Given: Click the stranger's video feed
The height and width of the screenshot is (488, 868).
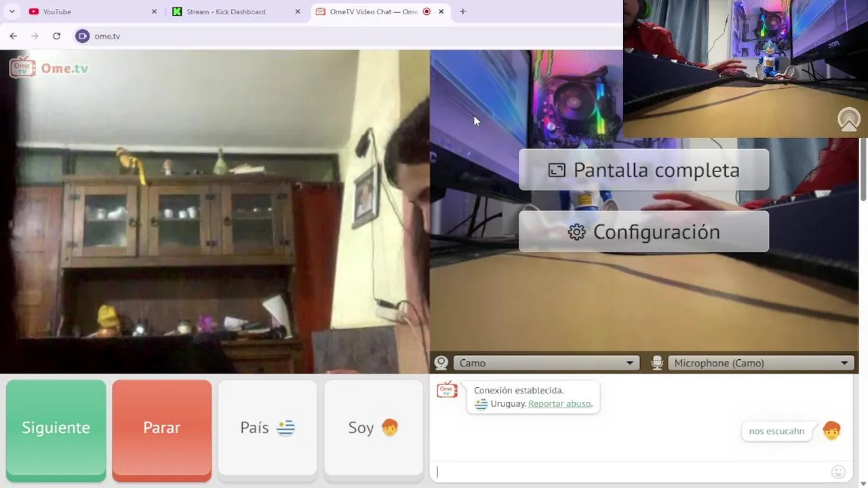Looking at the screenshot, I should click(214, 211).
